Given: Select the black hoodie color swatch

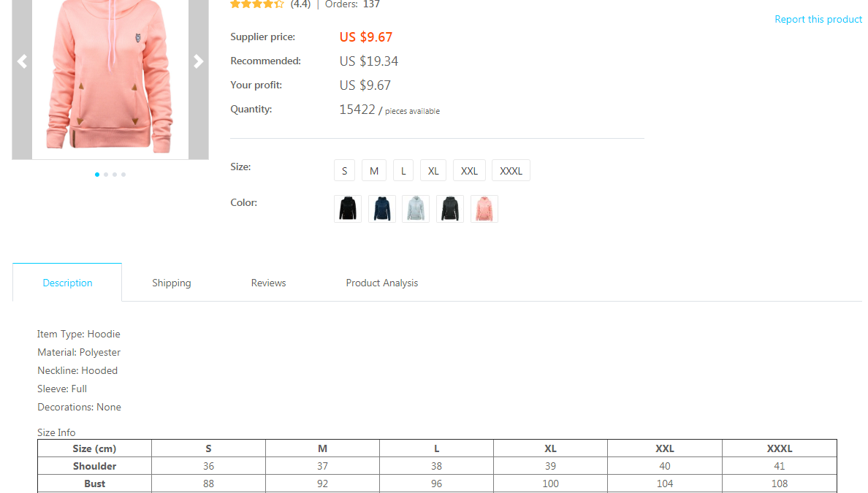Looking at the screenshot, I should [x=348, y=209].
